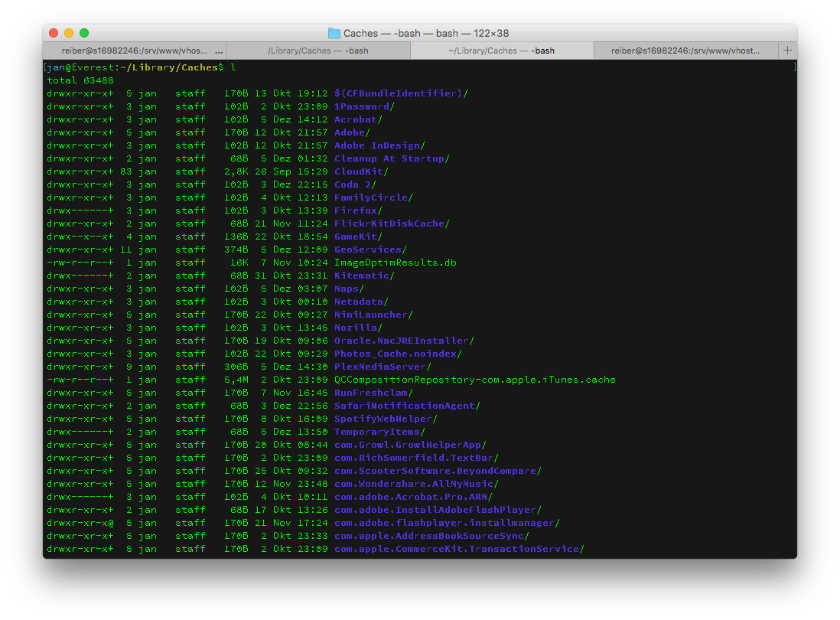Click com.apple.AddressBookSourceSync/ entry
This screenshot has height=620, width=840.
(431, 536)
